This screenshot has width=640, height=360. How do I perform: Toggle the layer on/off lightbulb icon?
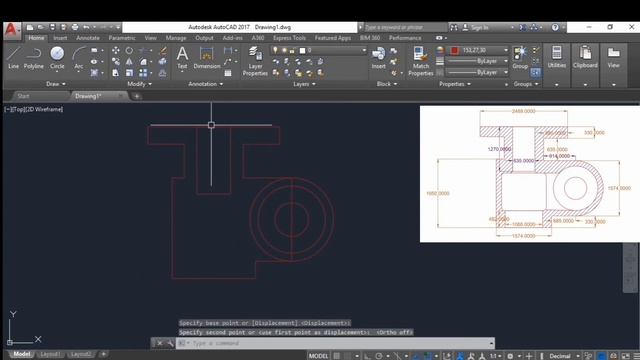coord(276,50)
